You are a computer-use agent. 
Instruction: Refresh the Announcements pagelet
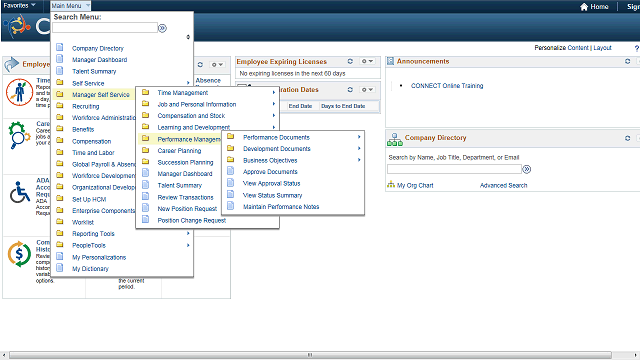tap(627, 61)
